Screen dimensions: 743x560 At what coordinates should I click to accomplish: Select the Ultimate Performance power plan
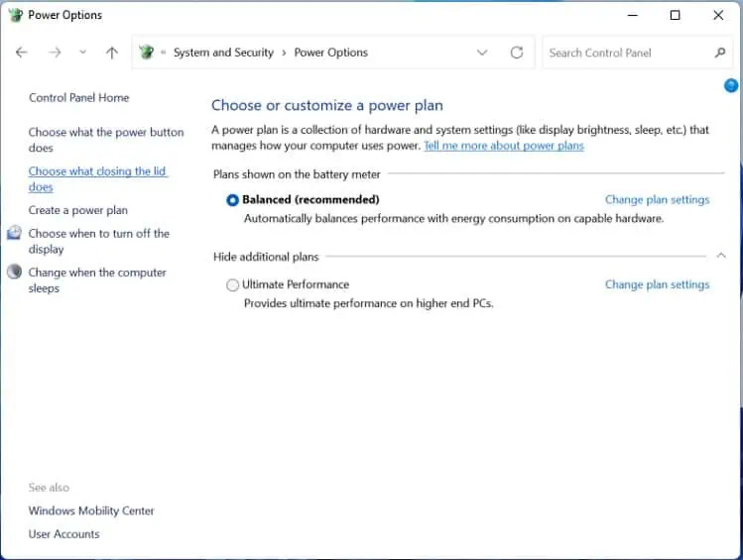pyautogui.click(x=233, y=284)
